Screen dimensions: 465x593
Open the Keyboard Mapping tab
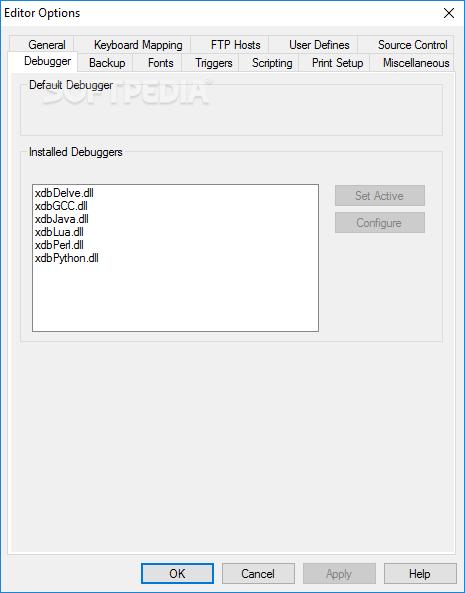[132, 45]
